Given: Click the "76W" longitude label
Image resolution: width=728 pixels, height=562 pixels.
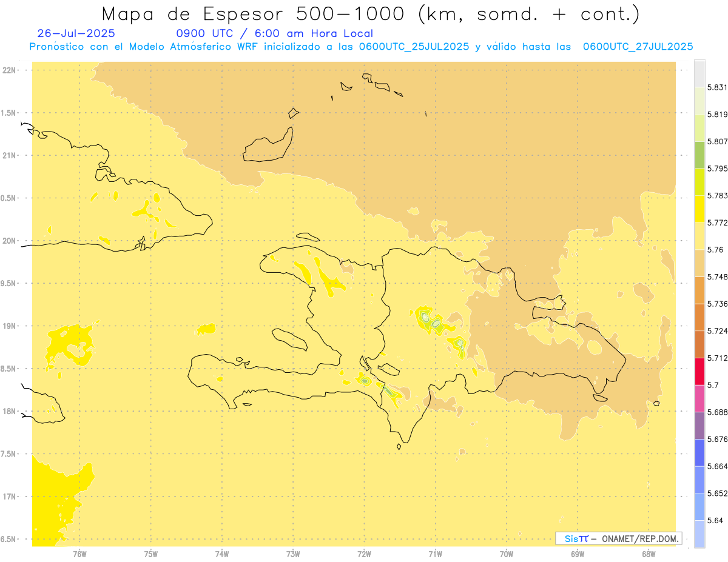Looking at the screenshot, I should pyautogui.click(x=79, y=554).
